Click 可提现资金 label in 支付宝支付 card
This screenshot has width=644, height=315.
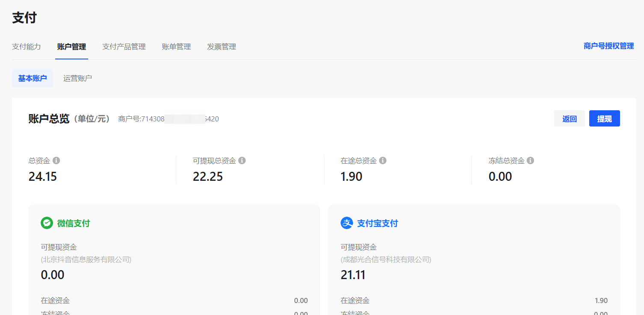click(359, 247)
